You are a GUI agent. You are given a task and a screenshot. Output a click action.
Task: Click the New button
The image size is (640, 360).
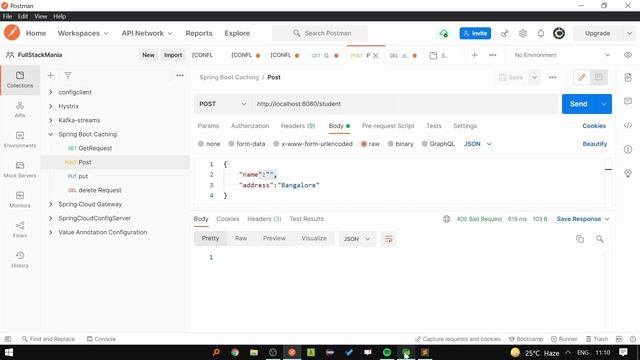click(x=148, y=55)
